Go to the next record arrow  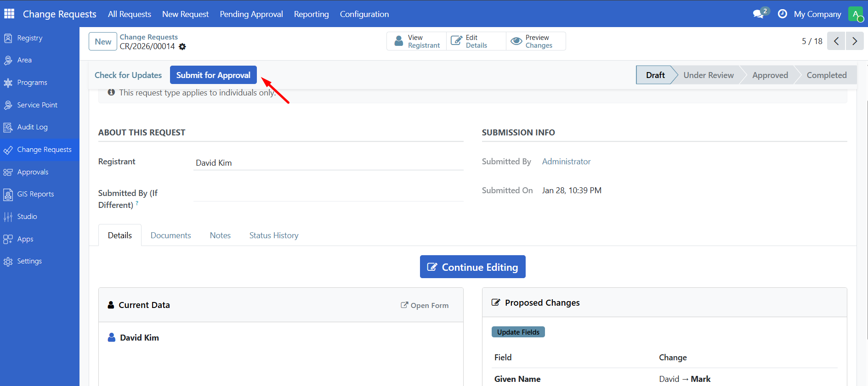(x=855, y=41)
